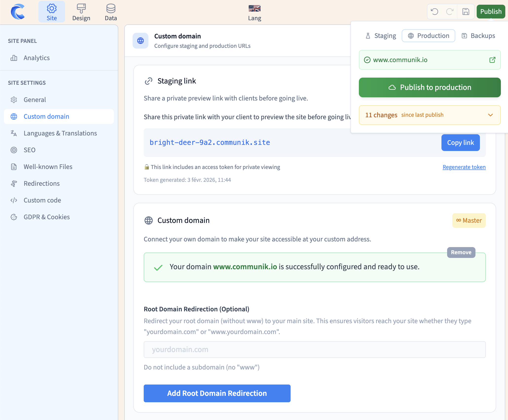
Task: Open the Analytics panel item
Action: [36, 58]
